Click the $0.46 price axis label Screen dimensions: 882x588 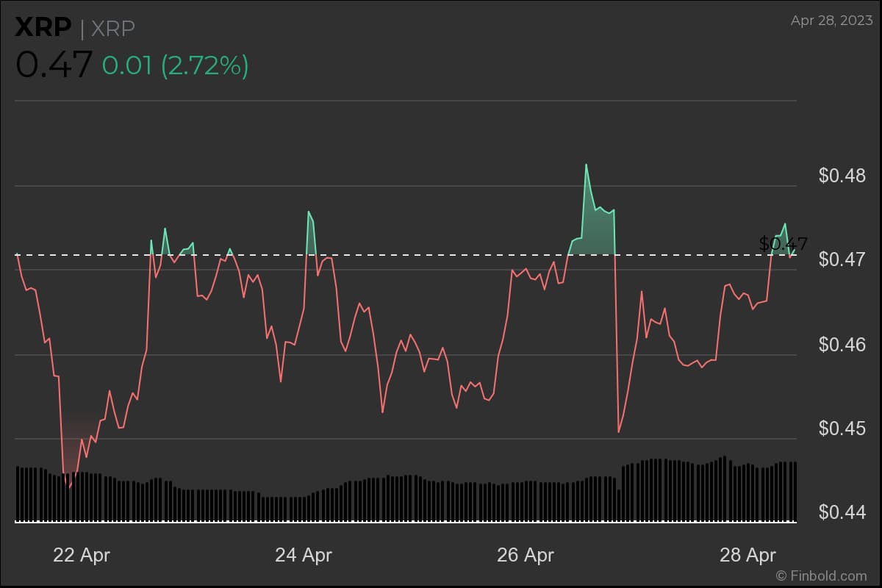842,344
